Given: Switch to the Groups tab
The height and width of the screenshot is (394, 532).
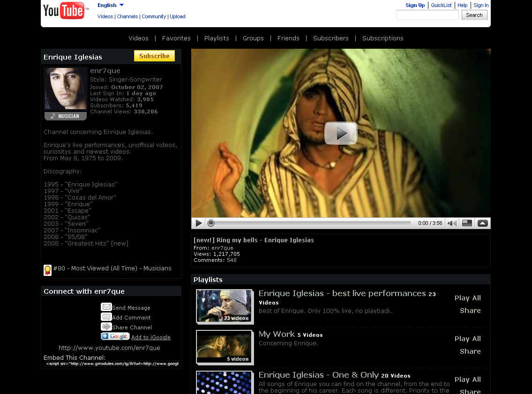Looking at the screenshot, I should [x=253, y=38].
